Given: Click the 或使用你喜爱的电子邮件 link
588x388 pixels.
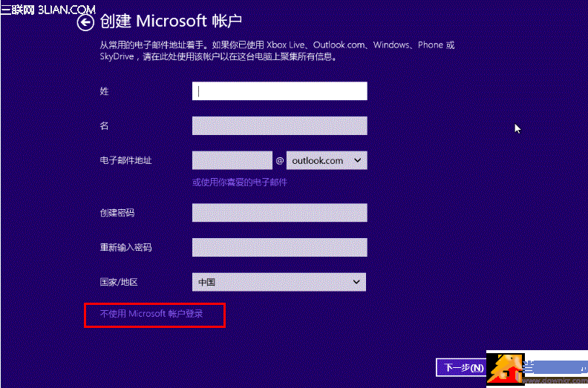Looking at the screenshot, I should point(240,183).
